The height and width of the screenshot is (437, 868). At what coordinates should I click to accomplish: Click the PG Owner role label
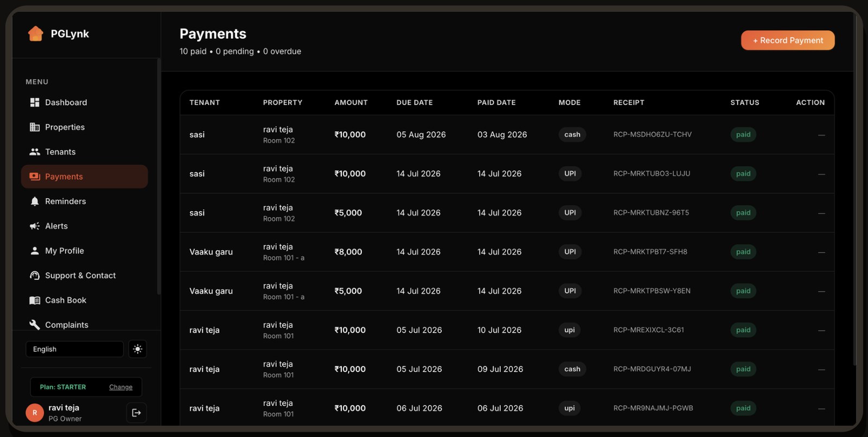(65, 419)
